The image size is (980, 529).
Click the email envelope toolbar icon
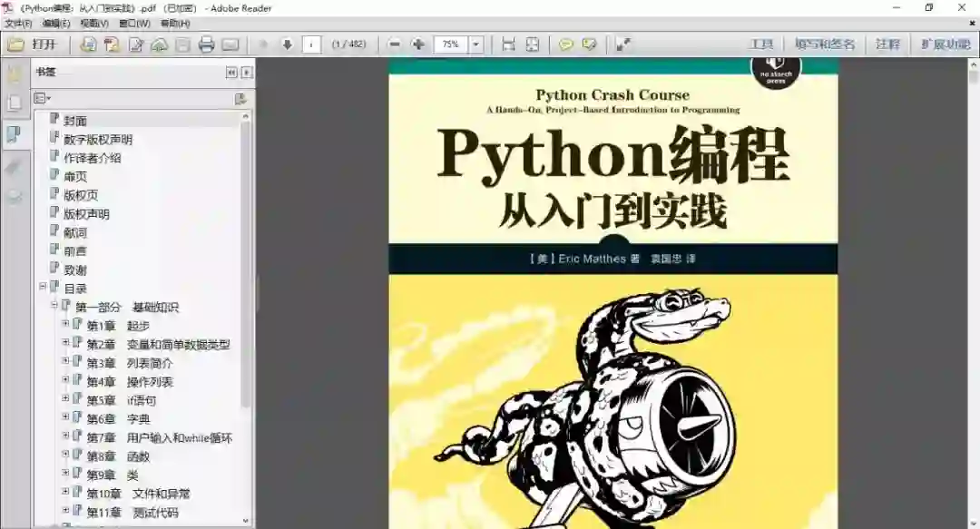coord(230,44)
